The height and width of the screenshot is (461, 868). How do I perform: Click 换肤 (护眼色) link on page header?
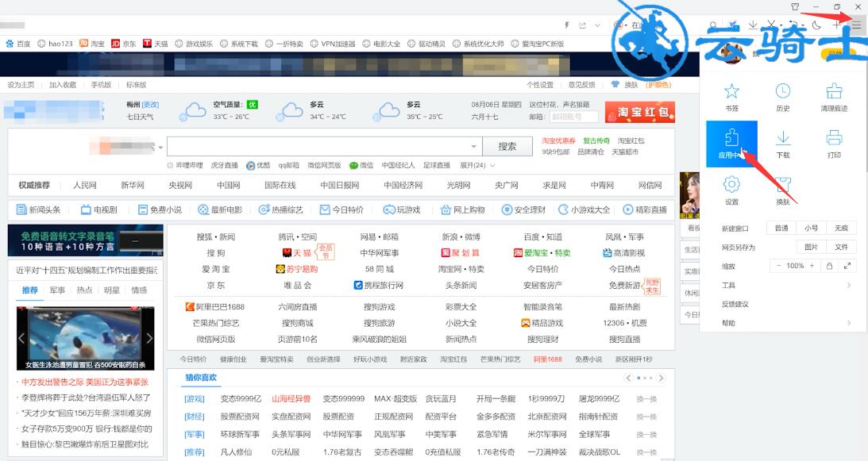(x=641, y=85)
